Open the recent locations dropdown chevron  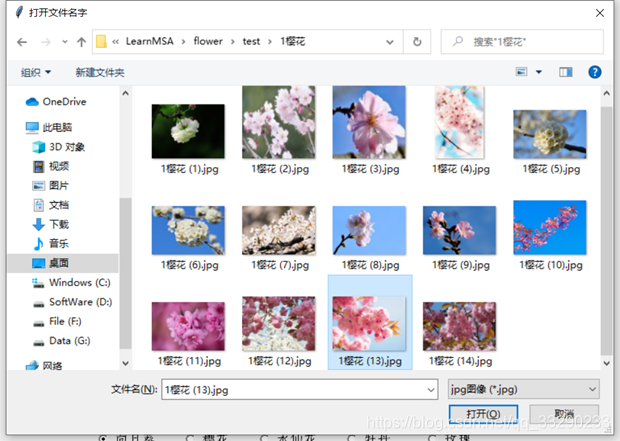(x=64, y=42)
